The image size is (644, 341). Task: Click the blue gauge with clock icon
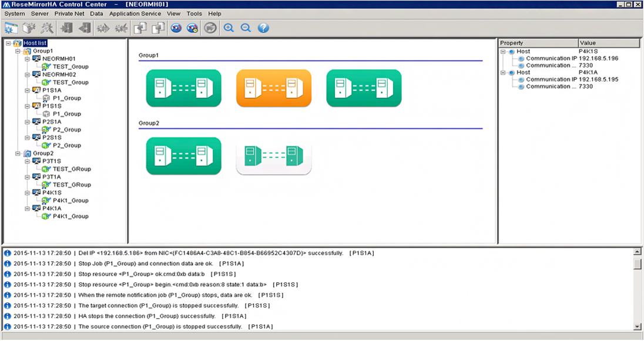pyautogui.click(x=192, y=28)
